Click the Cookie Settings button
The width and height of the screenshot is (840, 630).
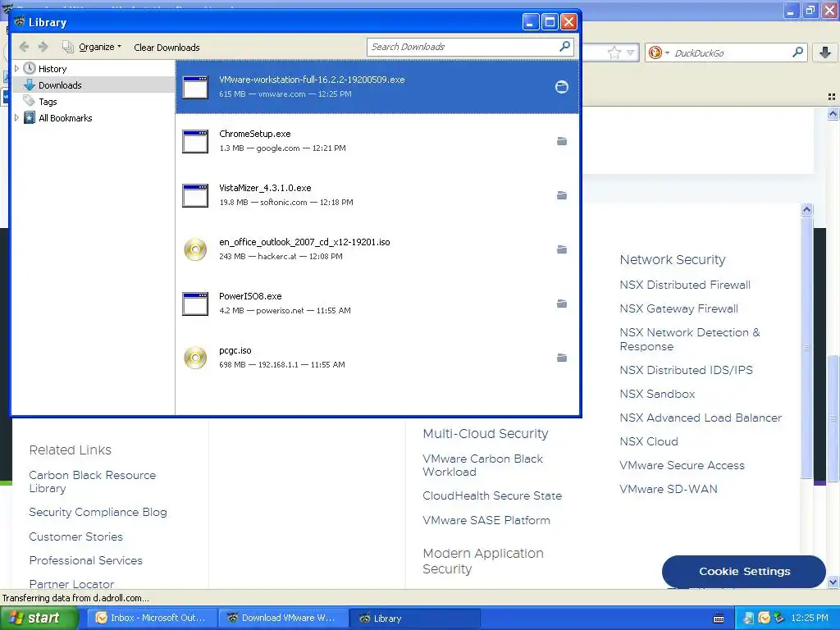pos(743,571)
